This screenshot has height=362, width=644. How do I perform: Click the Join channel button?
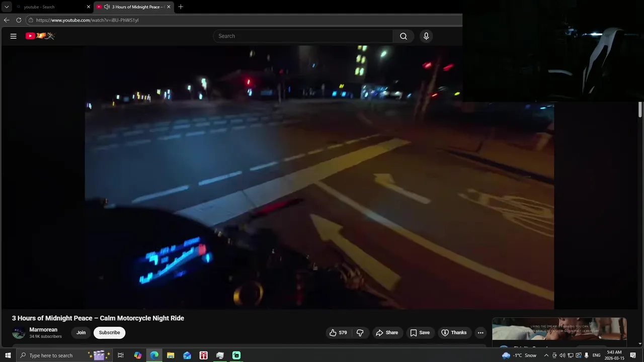click(81, 333)
